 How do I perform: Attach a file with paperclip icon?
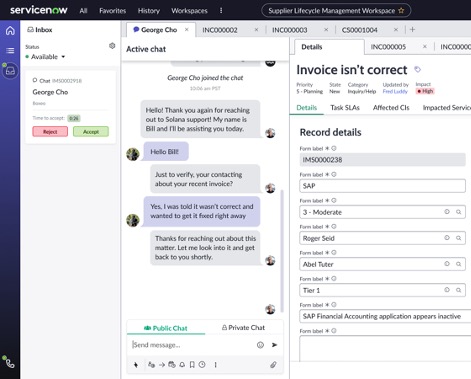(273, 365)
